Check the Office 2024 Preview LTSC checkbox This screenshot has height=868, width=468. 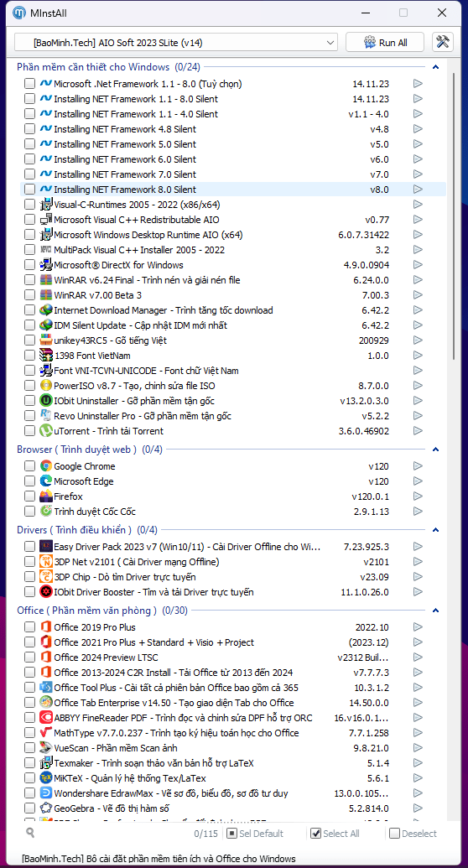tap(29, 657)
